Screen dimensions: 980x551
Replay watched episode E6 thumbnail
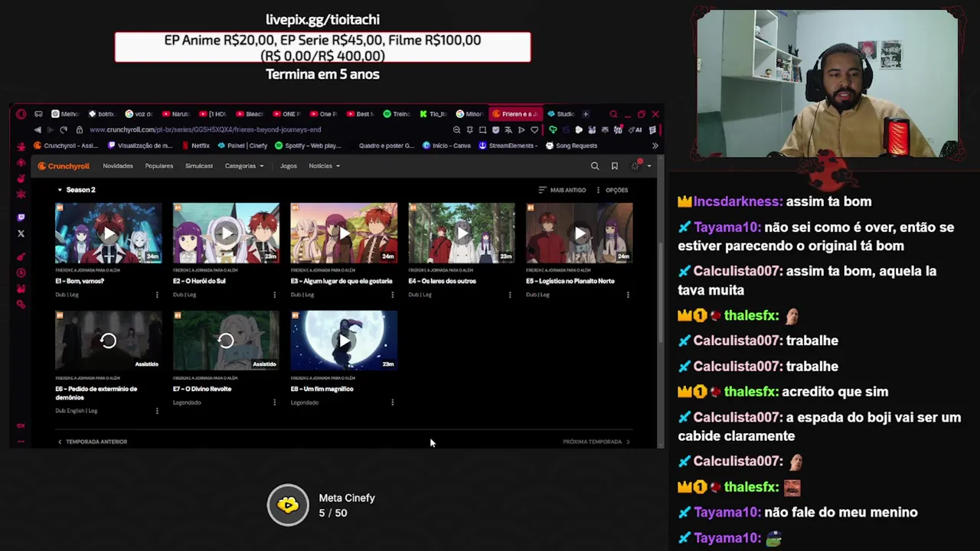tap(108, 341)
